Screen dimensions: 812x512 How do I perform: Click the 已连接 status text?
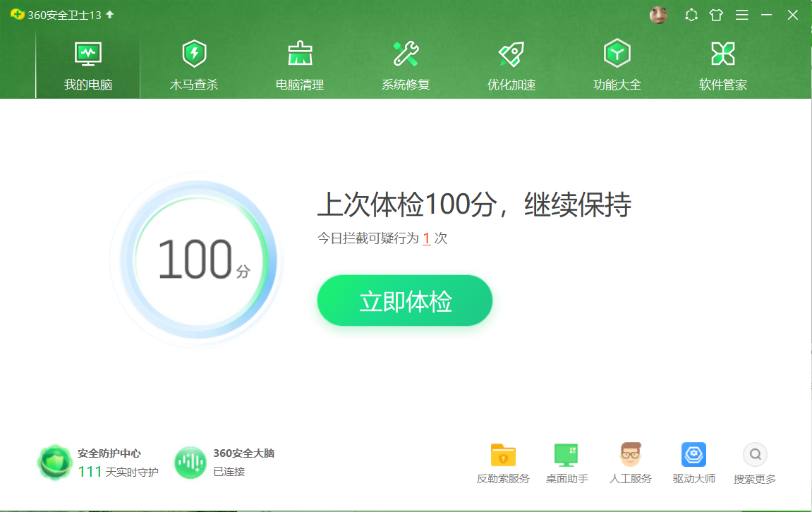click(x=229, y=472)
